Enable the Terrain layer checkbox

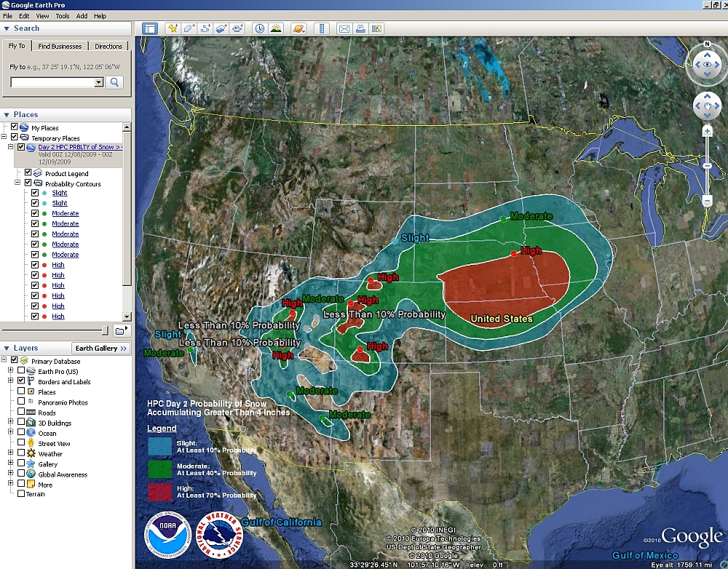(21, 493)
